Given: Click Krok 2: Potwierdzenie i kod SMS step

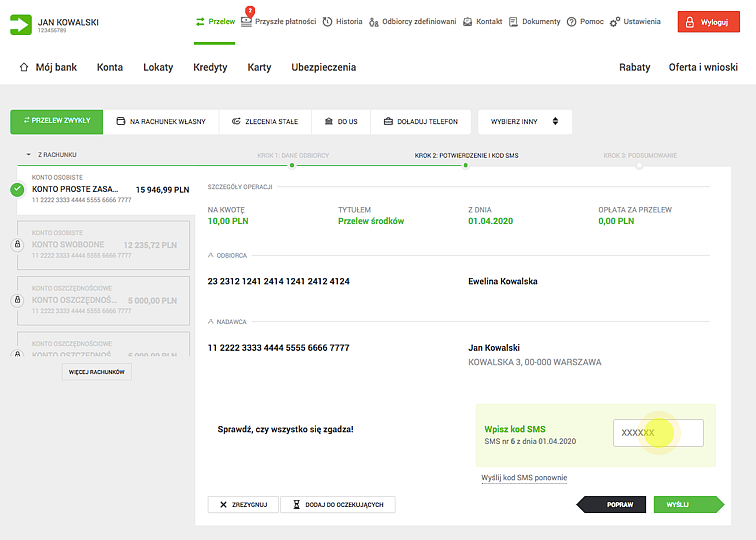Looking at the screenshot, I should [466, 155].
